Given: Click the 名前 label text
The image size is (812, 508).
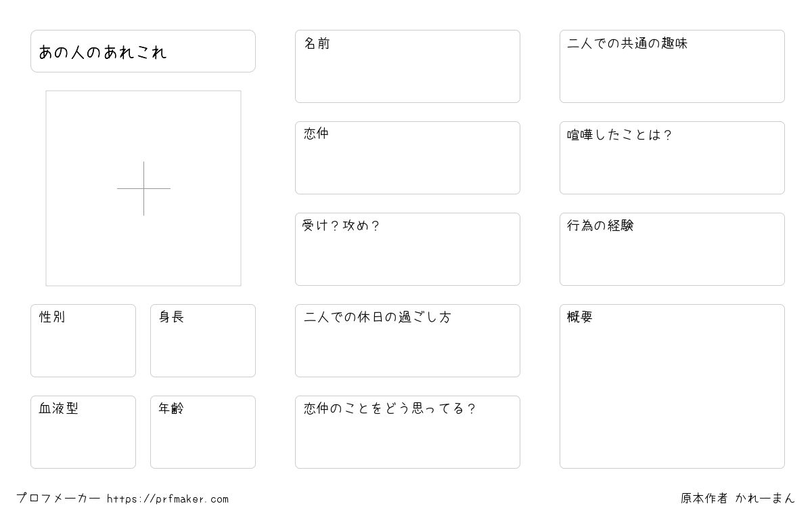Looking at the screenshot, I should (x=317, y=43).
